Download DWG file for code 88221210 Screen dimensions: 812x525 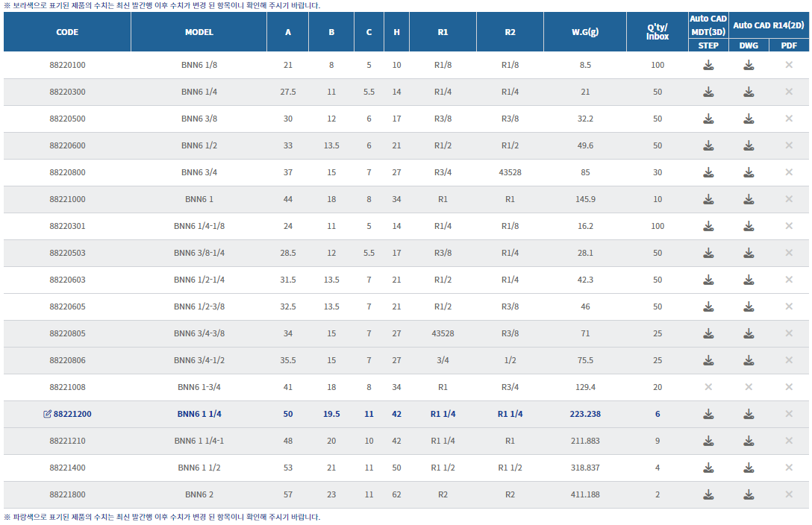coord(749,441)
